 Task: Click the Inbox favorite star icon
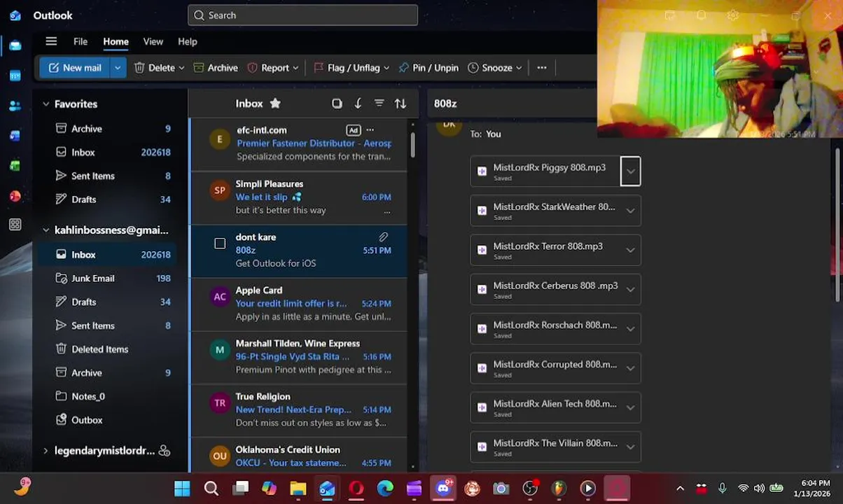coord(275,104)
